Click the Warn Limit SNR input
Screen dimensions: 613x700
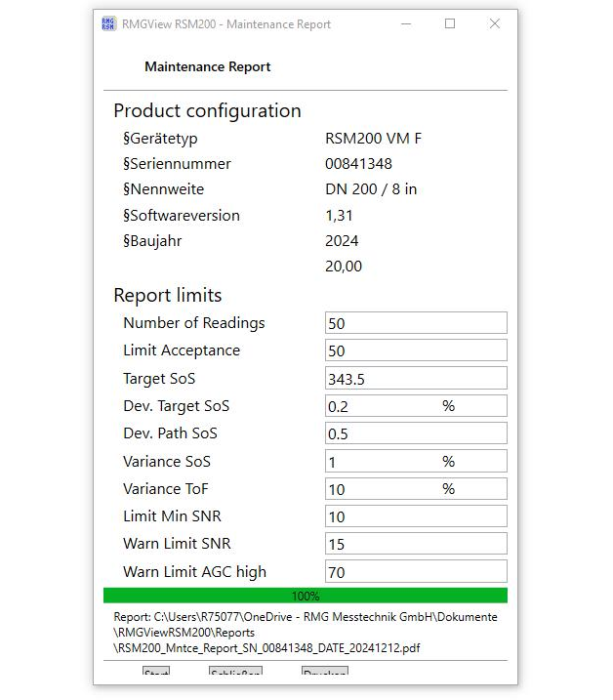[x=415, y=544]
